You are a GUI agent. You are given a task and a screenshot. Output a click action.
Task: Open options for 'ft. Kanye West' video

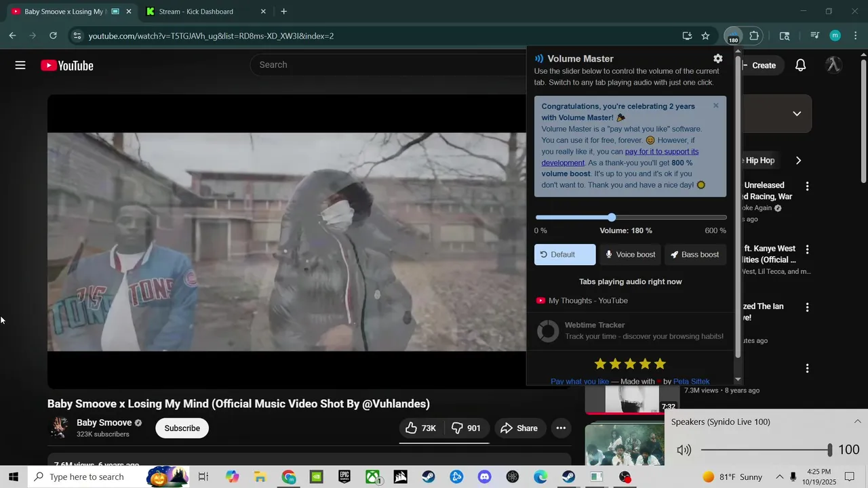807,249
